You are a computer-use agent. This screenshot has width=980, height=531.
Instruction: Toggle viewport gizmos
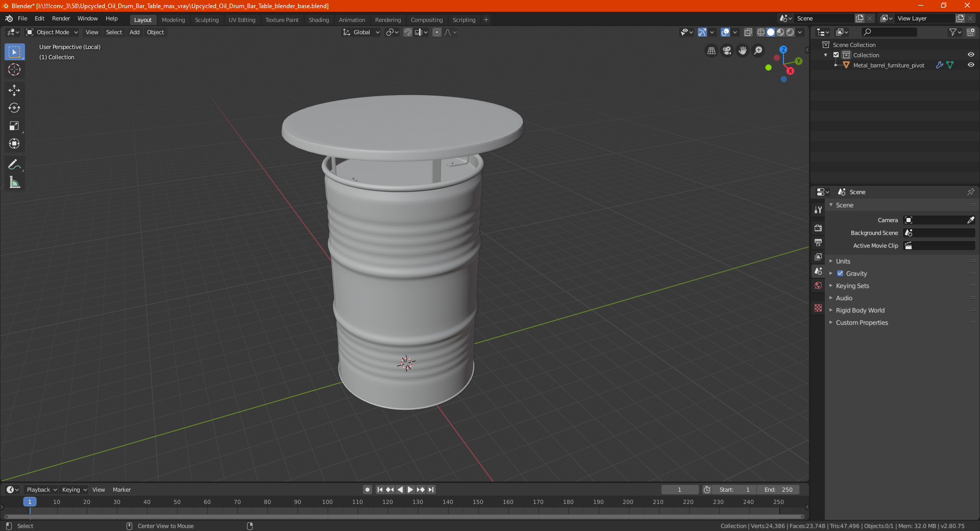[702, 32]
